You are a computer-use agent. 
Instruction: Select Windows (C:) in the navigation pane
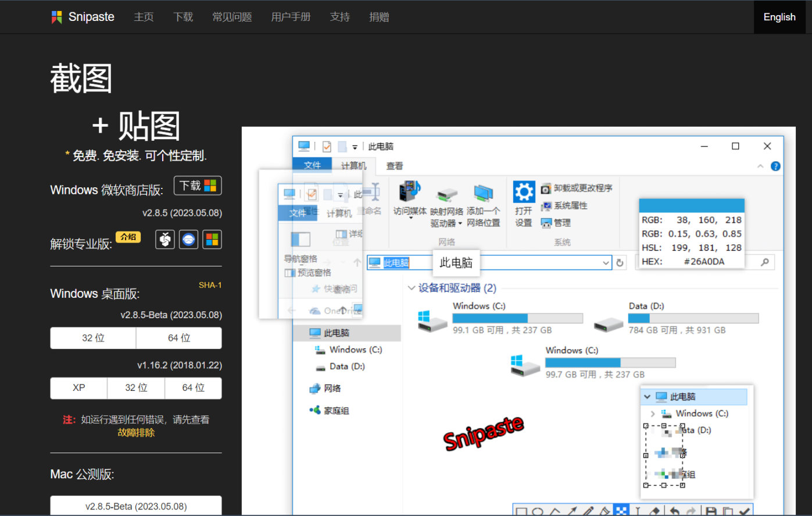click(x=349, y=350)
